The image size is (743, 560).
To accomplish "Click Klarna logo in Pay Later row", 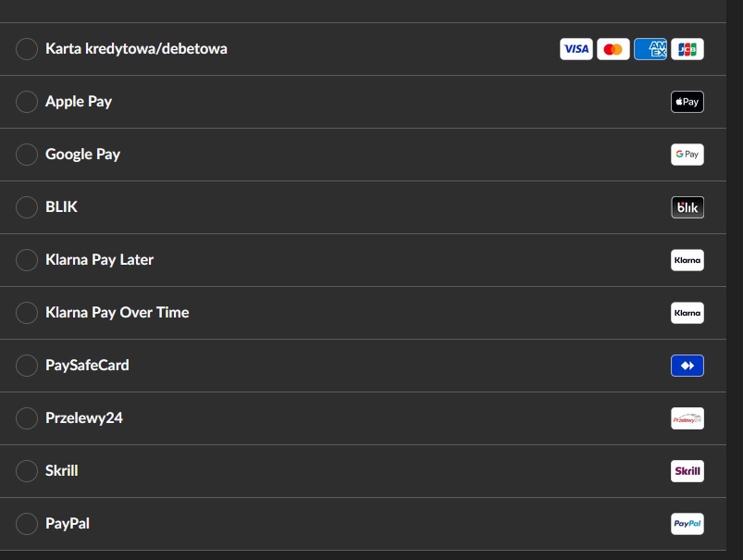I will click(687, 260).
